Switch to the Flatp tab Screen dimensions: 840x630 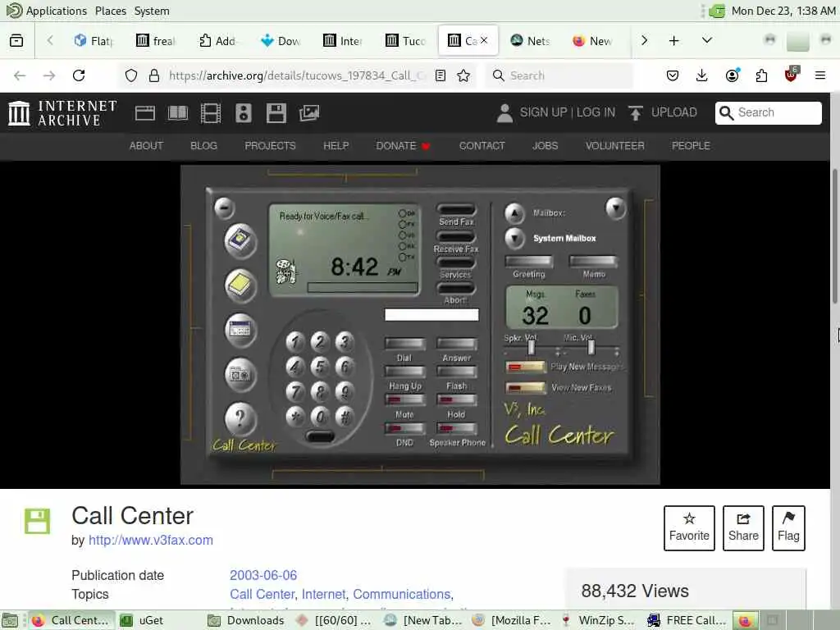[94, 41]
